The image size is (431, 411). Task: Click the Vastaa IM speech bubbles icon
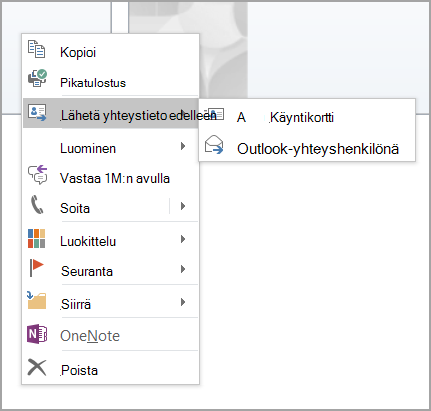[37, 175]
